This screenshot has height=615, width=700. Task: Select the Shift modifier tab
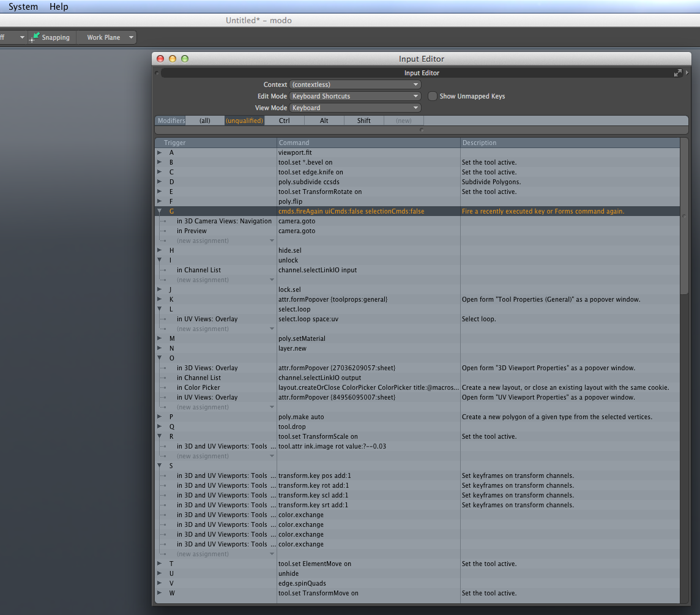tap(364, 121)
